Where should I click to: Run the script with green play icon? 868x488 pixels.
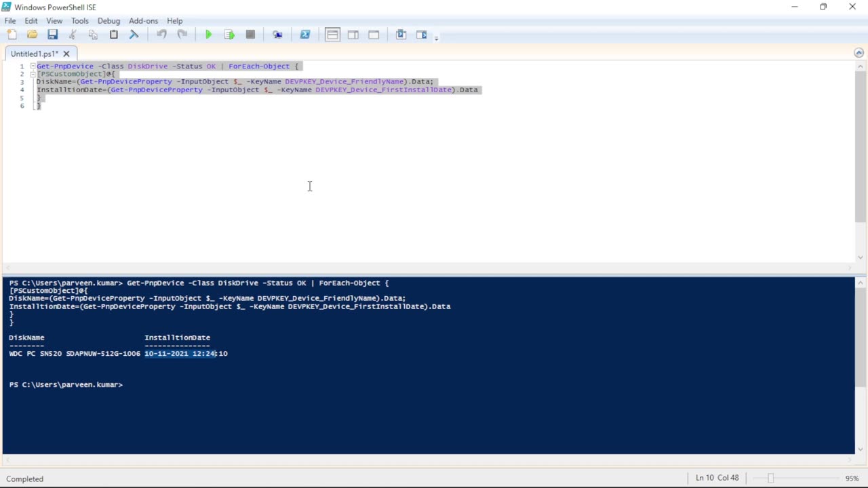coord(209,35)
